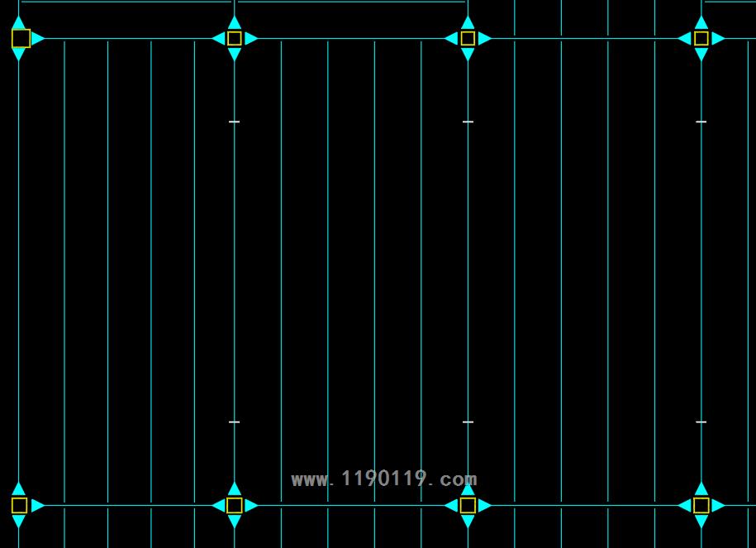The width and height of the screenshot is (756, 548).
Task: Click upward arrow above bottom-left node
Action: pyautogui.click(x=18, y=488)
